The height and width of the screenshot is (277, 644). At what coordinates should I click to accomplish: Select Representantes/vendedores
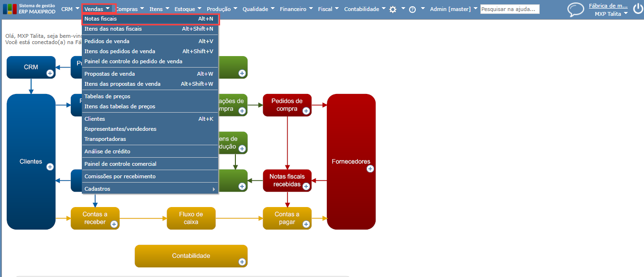(150, 129)
